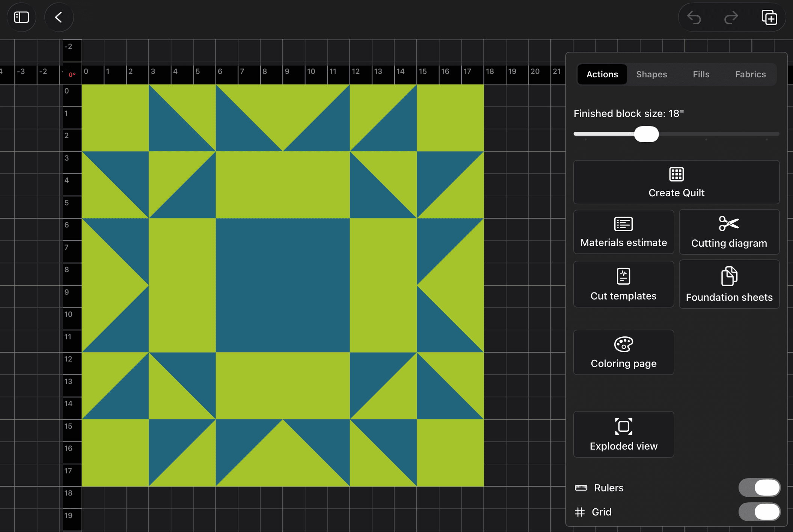This screenshot has height=532, width=793.
Task: Click the Coloring page palette icon
Action: [x=623, y=344]
